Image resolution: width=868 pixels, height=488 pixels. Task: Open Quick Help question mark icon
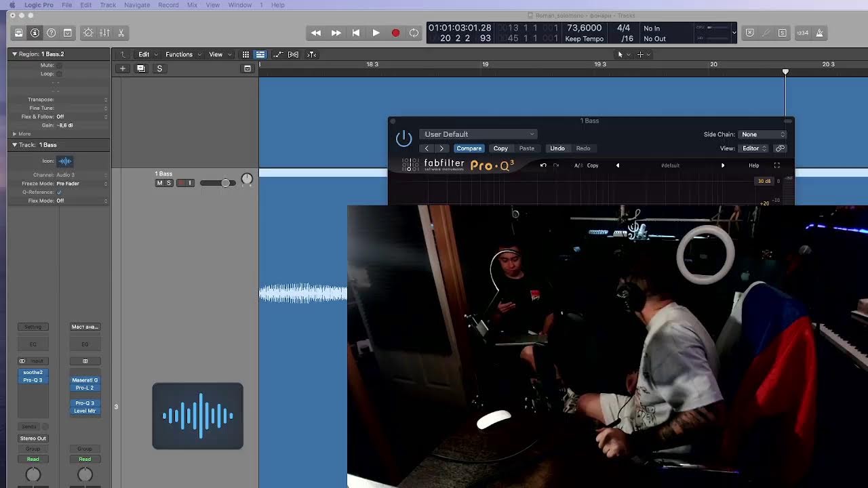click(51, 33)
